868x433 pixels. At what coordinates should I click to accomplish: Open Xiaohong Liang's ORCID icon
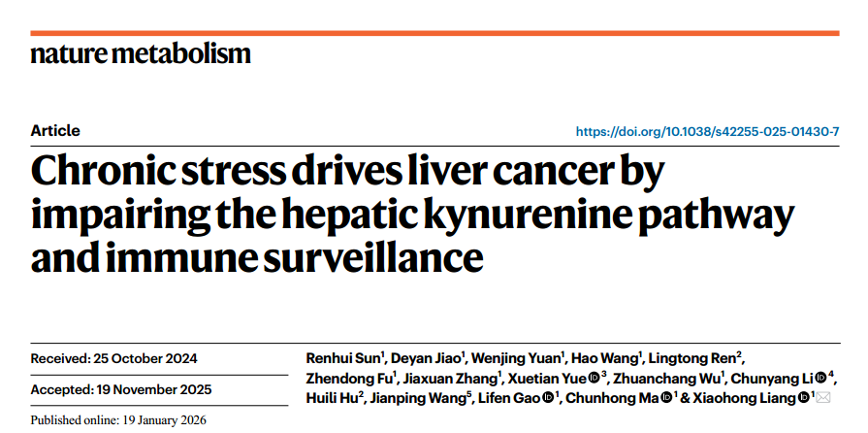(802, 398)
